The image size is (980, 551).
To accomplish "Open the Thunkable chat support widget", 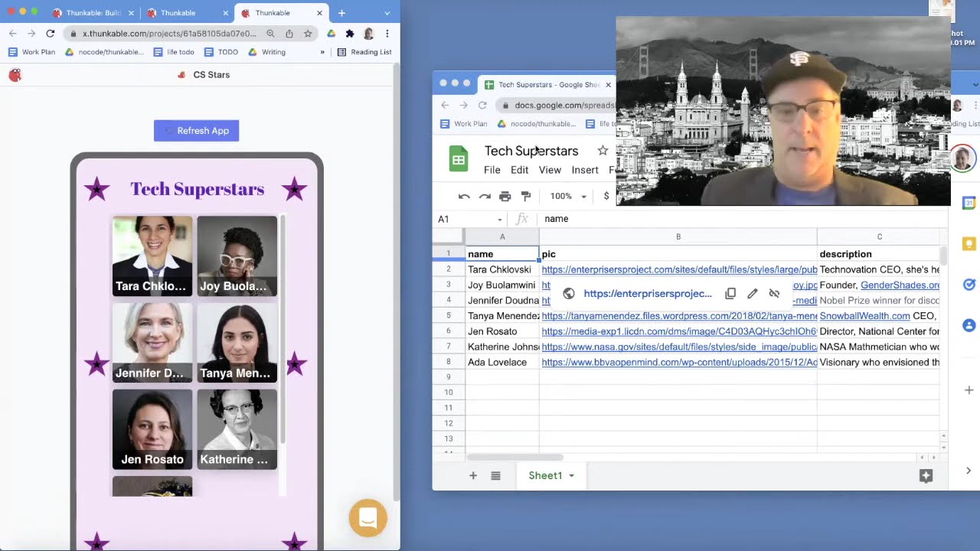I will point(367,518).
